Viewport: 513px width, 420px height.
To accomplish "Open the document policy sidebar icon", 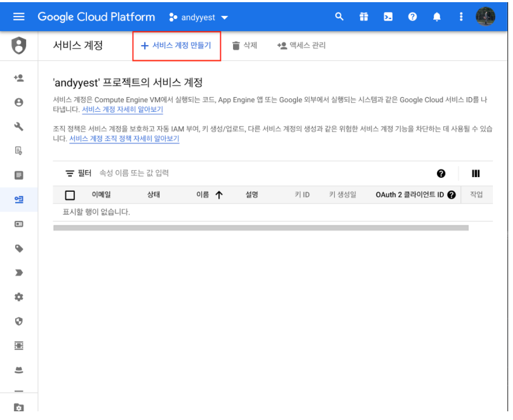I will pyautogui.click(x=19, y=151).
